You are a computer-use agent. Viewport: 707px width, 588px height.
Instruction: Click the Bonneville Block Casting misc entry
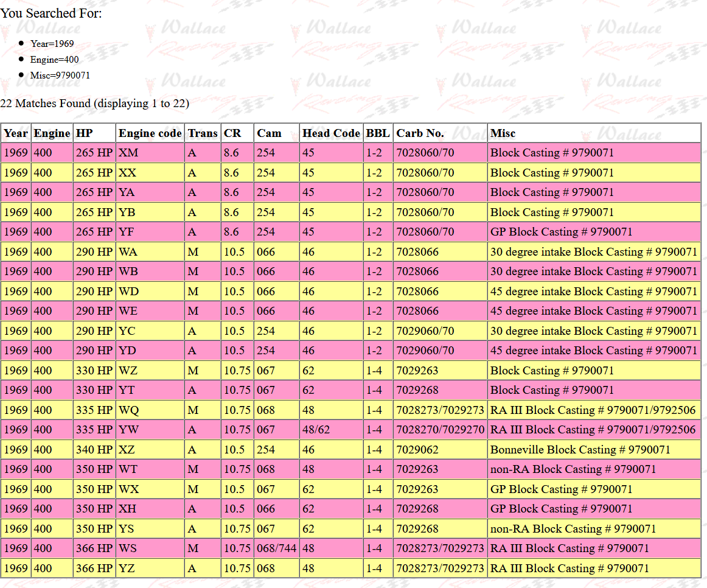tap(580, 450)
